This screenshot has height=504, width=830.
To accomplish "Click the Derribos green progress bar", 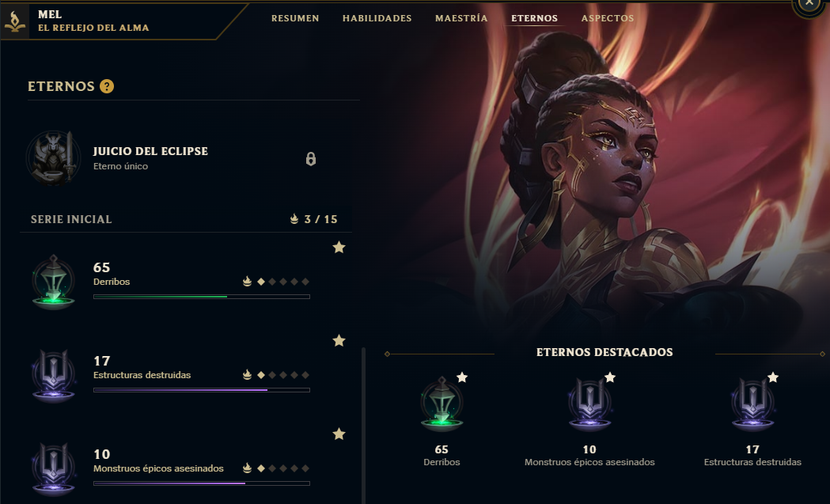I will (x=202, y=297).
